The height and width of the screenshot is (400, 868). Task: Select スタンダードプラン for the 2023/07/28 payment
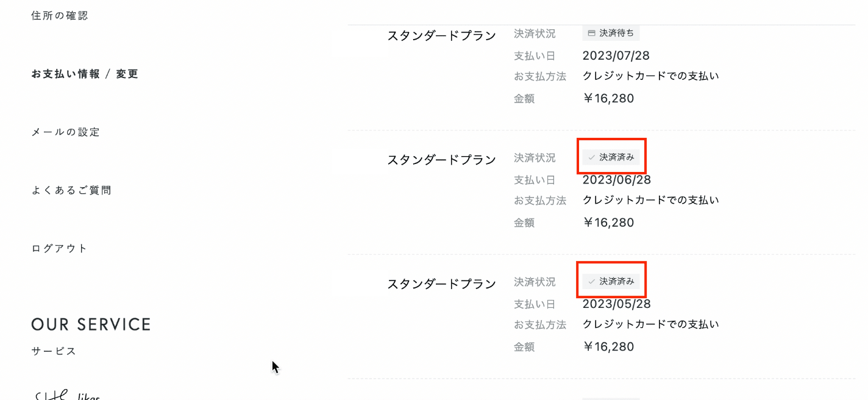(x=441, y=36)
